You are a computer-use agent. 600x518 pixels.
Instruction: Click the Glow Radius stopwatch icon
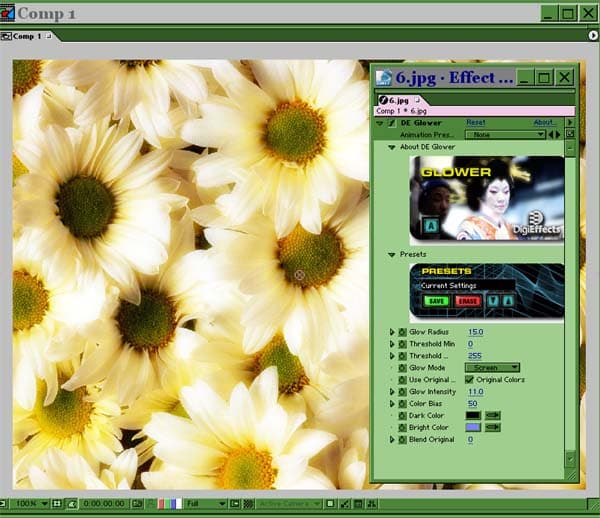coord(402,332)
